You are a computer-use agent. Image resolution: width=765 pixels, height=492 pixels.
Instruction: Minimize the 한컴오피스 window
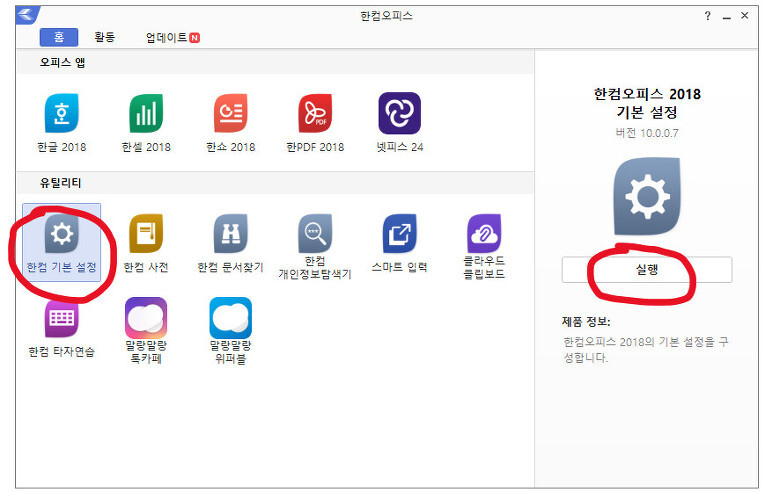click(727, 17)
